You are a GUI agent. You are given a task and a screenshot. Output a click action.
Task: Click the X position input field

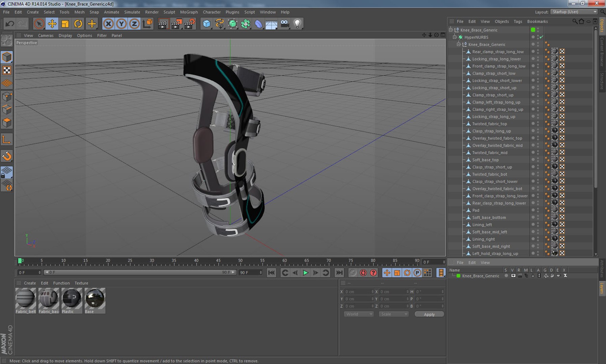click(x=359, y=292)
